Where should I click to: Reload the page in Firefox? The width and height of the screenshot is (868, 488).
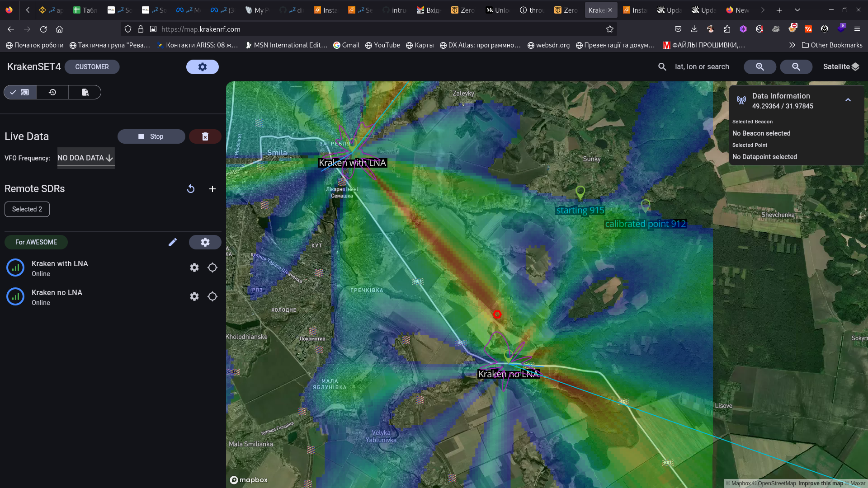point(43,29)
